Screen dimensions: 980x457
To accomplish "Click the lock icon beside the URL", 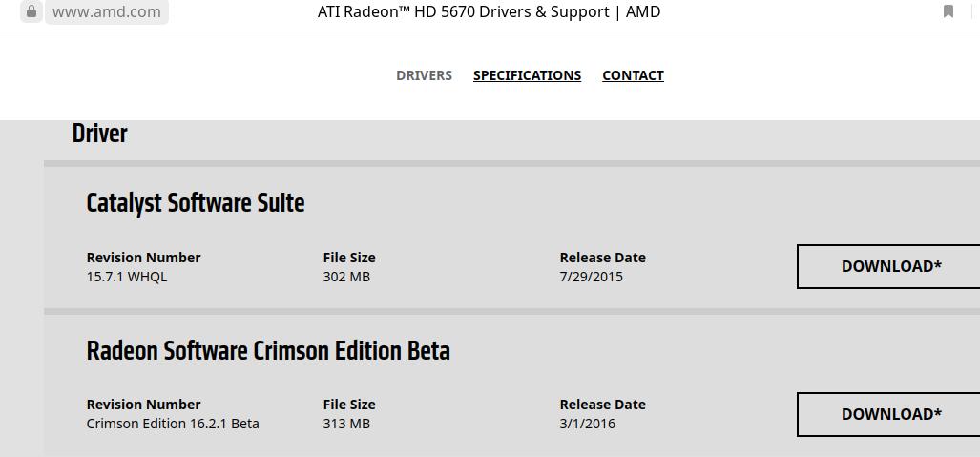I will pos(31,11).
